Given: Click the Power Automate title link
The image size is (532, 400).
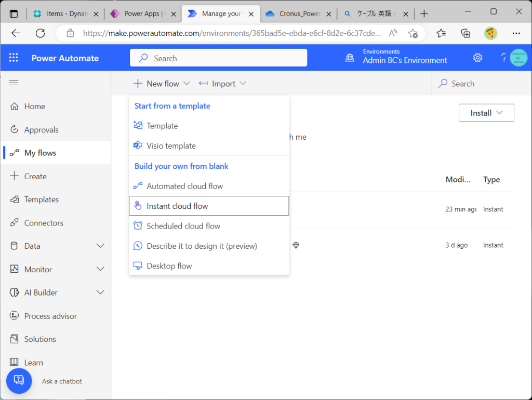Looking at the screenshot, I should coord(65,58).
